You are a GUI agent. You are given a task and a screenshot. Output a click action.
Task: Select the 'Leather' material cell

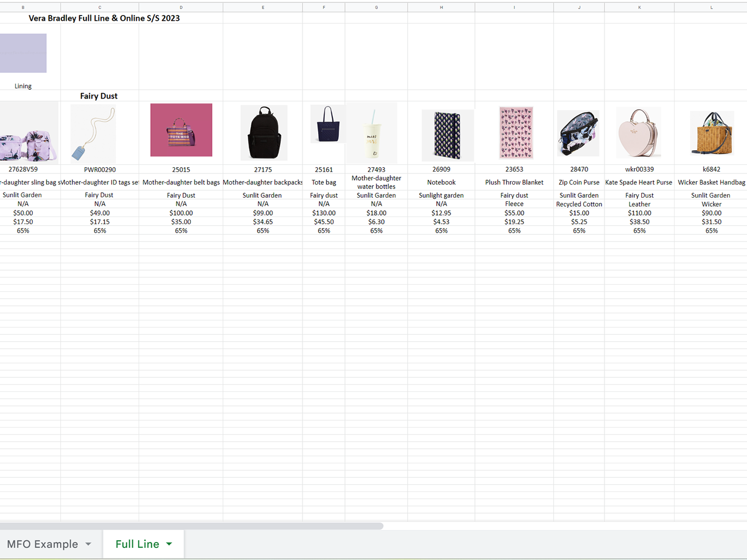point(640,204)
